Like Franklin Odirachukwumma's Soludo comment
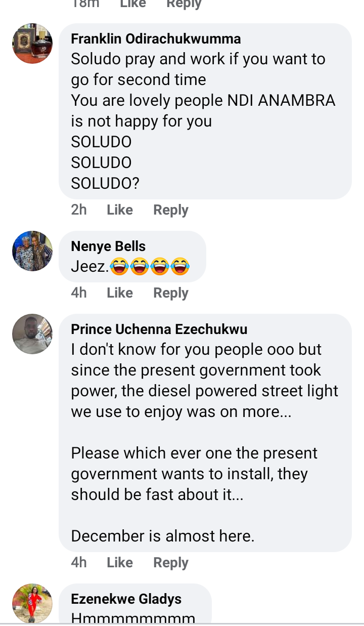 [120, 210]
